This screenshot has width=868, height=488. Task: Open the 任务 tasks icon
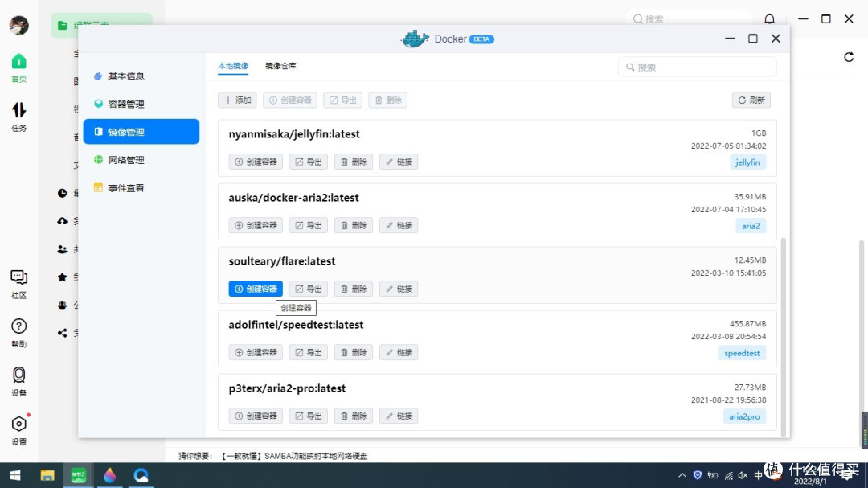point(18,111)
